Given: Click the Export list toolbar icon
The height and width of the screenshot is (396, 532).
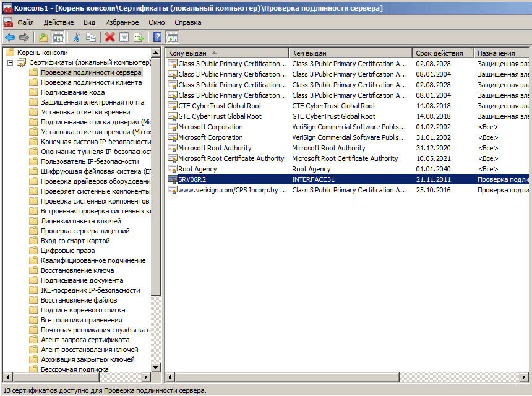Looking at the screenshot, I should point(139,37).
